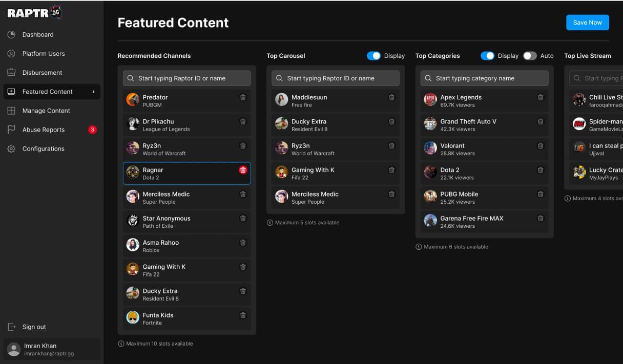This screenshot has width=623, height=364.
Task: Remove Star Anonymous via trash icon
Action: (243, 218)
